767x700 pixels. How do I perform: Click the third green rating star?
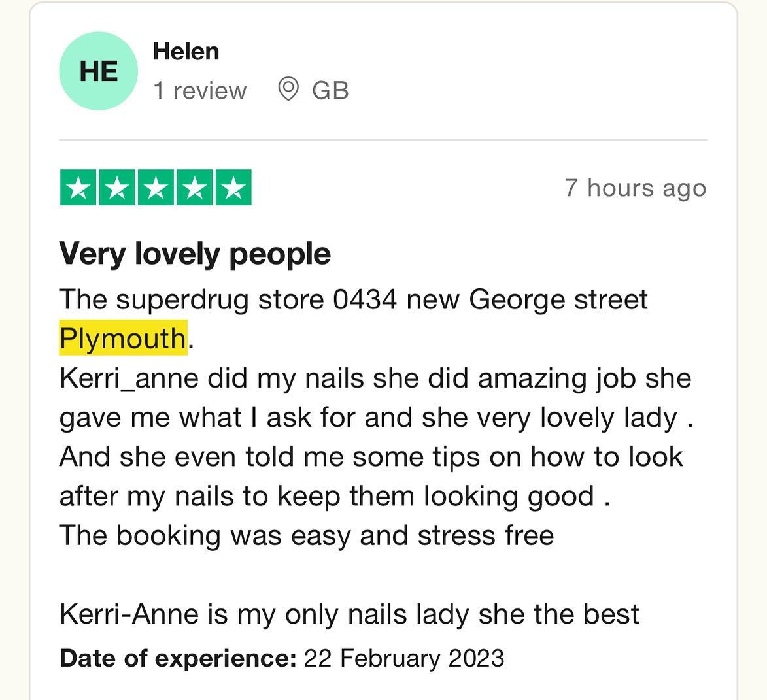[156, 188]
